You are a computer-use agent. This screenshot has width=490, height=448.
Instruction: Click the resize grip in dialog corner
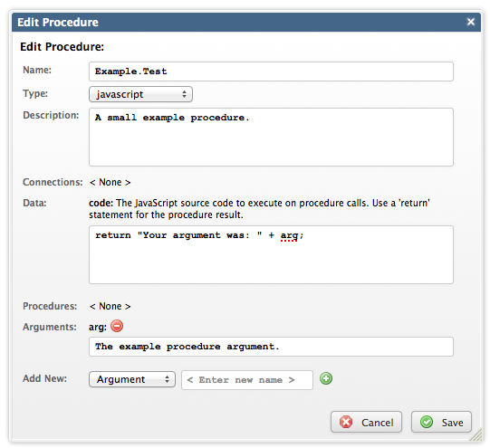pos(476,434)
